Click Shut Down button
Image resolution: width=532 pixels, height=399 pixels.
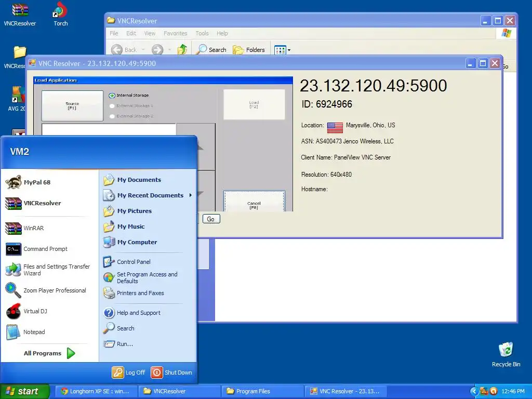click(x=171, y=372)
